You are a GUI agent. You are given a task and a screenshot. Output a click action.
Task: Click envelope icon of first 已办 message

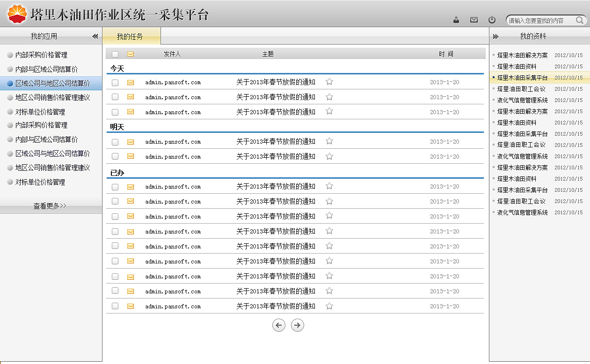[x=131, y=187]
